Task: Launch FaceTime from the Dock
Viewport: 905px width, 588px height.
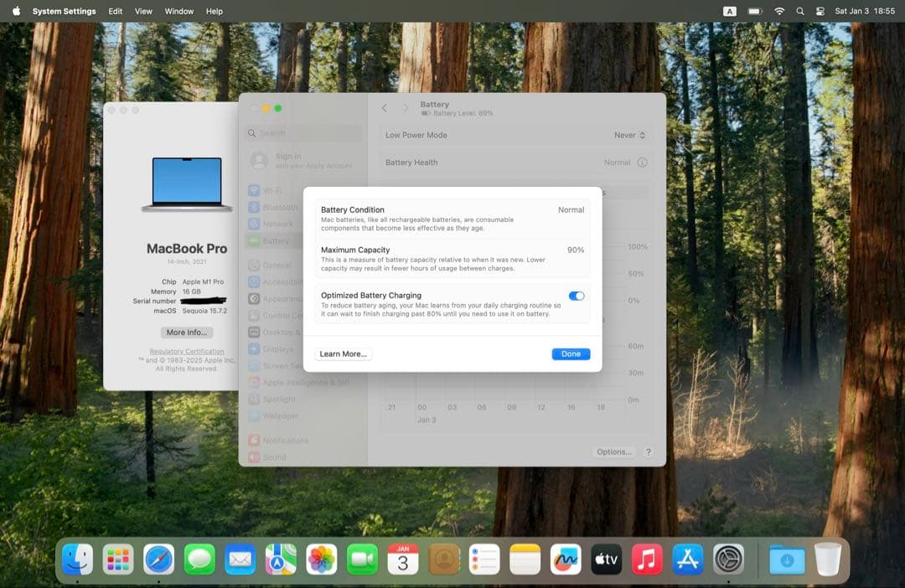Action: [x=362, y=559]
